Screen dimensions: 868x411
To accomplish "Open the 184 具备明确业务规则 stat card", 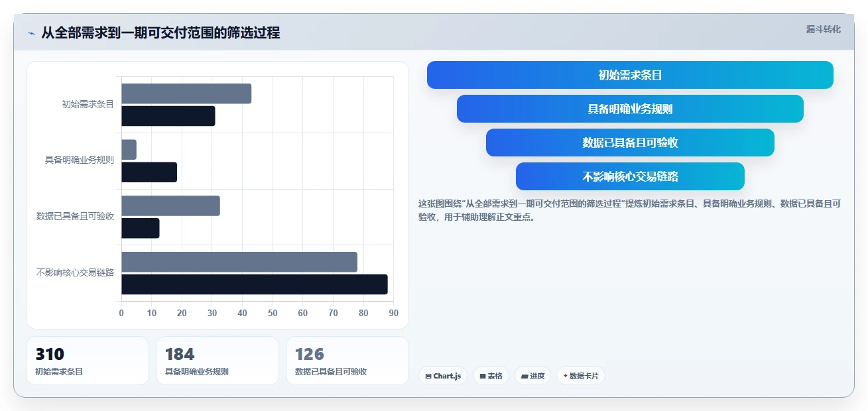I will [x=217, y=361].
